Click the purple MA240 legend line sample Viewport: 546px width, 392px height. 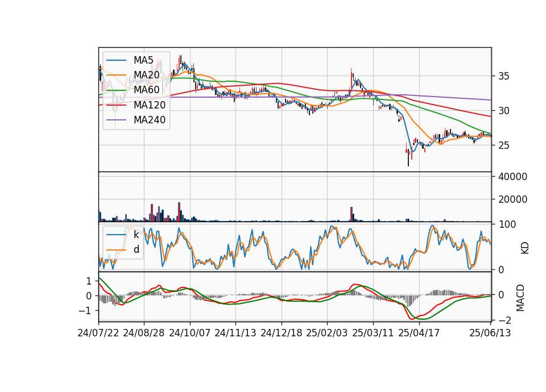[x=116, y=120]
